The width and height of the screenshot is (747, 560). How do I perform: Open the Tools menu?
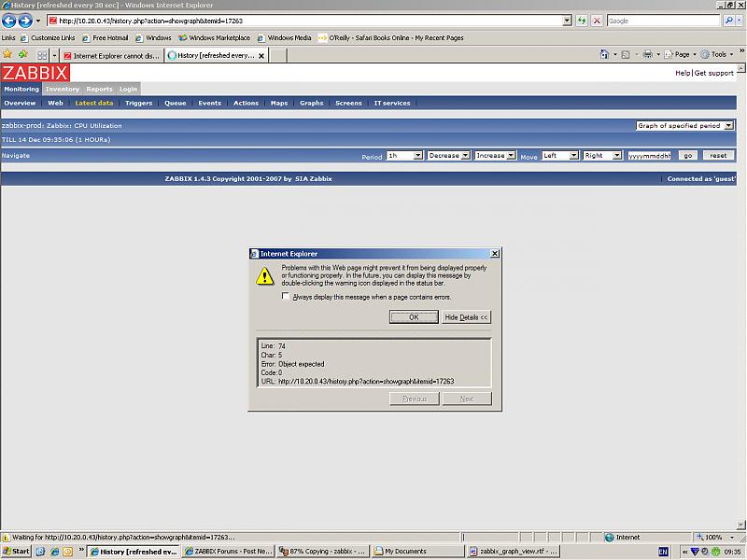(x=717, y=54)
